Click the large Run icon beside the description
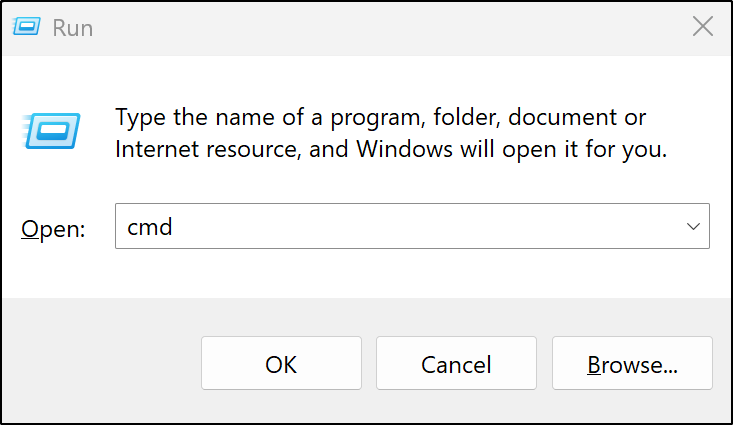The height and width of the screenshot is (425, 733). tap(51, 131)
